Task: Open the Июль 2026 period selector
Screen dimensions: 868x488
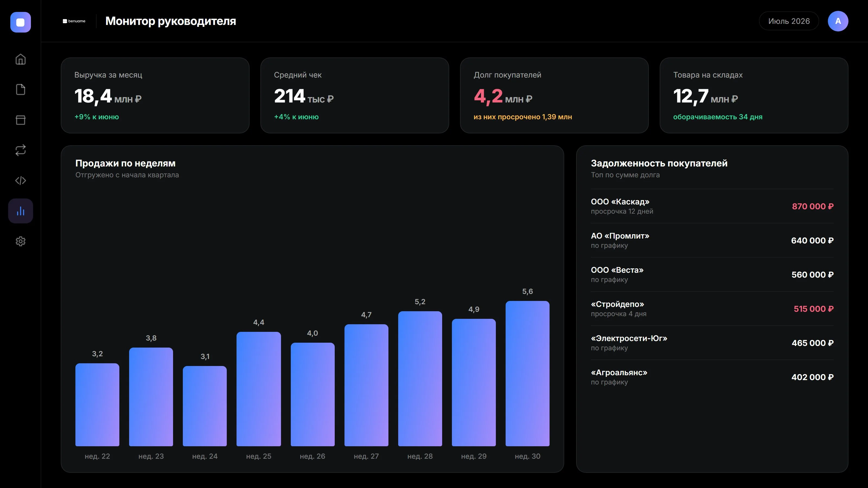Action: 789,21
